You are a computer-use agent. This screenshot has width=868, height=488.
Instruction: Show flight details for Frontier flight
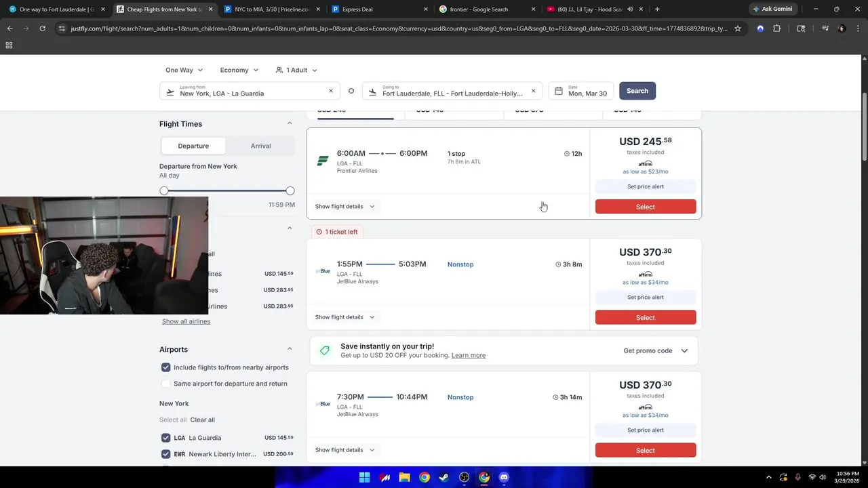(344, 206)
